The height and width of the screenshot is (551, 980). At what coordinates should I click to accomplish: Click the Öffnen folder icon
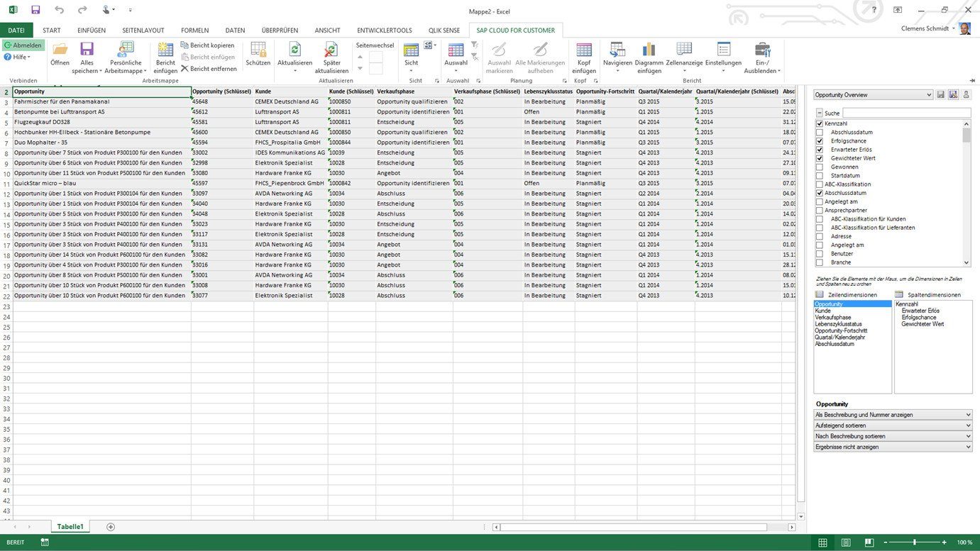[60, 50]
